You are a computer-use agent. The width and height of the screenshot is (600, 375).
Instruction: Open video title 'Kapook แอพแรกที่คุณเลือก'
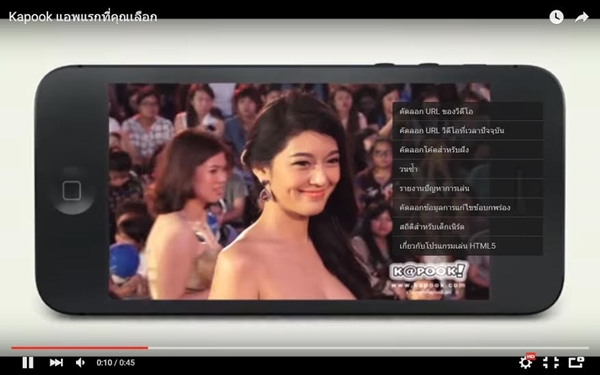pyautogui.click(x=83, y=17)
